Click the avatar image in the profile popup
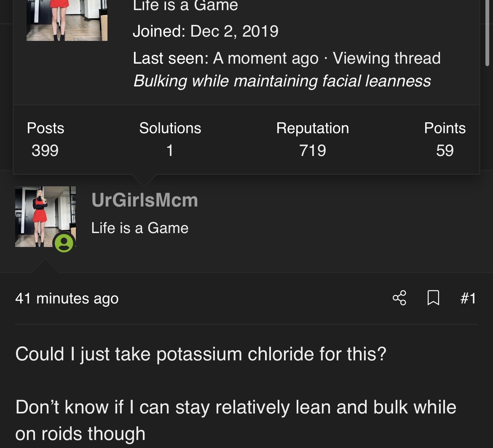The width and height of the screenshot is (493, 448). (67, 20)
